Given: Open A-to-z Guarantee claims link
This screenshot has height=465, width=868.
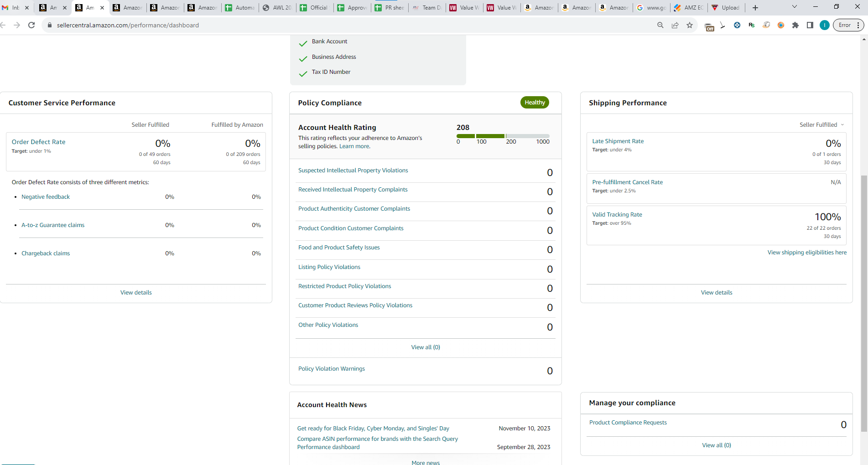Looking at the screenshot, I should (x=53, y=225).
